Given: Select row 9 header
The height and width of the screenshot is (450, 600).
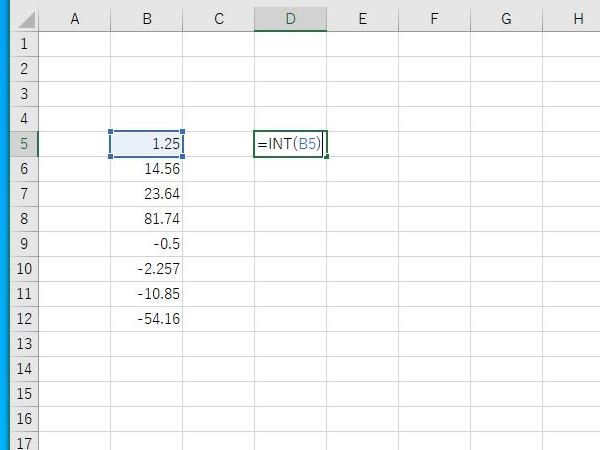Looking at the screenshot, I should [24, 244].
